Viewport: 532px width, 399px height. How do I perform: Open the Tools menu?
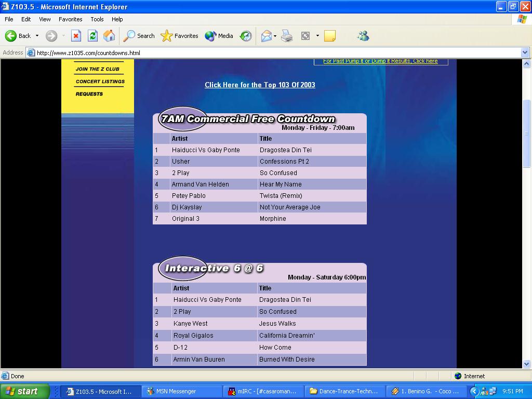(x=97, y=19)
